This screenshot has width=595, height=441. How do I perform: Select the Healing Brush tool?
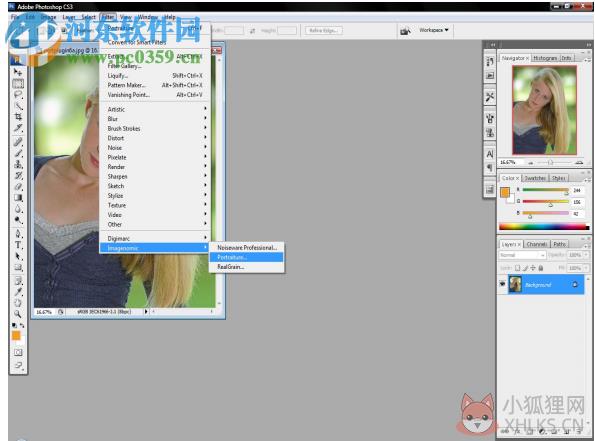tap(18, 142)
